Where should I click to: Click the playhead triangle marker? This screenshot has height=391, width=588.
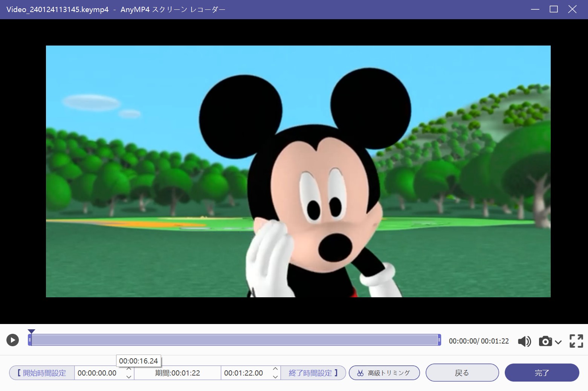click(32, 331)
